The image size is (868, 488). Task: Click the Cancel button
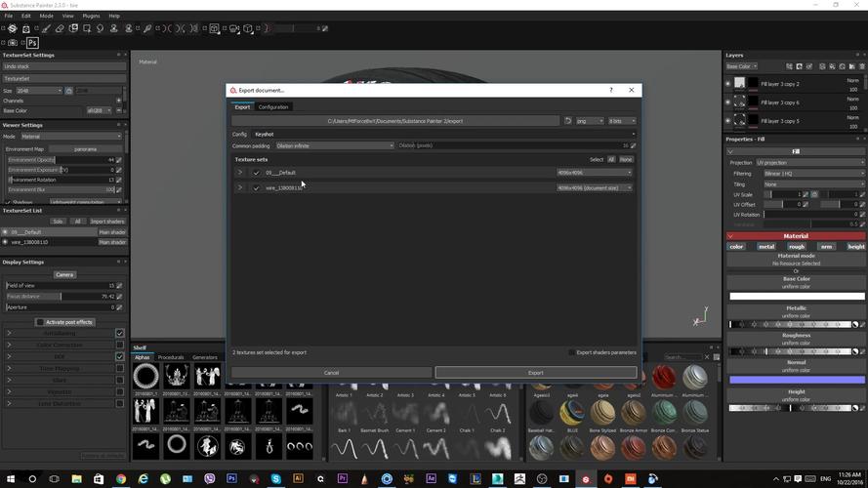click(x=331, y=373)
